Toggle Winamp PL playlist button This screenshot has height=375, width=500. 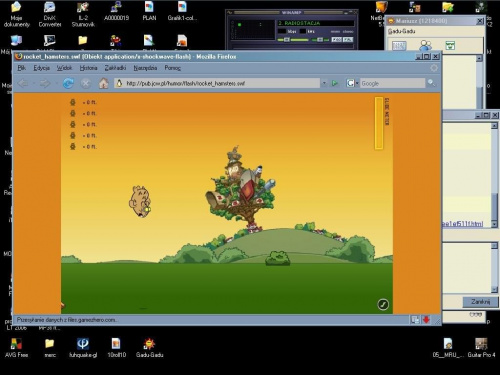click(x=348, y=40)
